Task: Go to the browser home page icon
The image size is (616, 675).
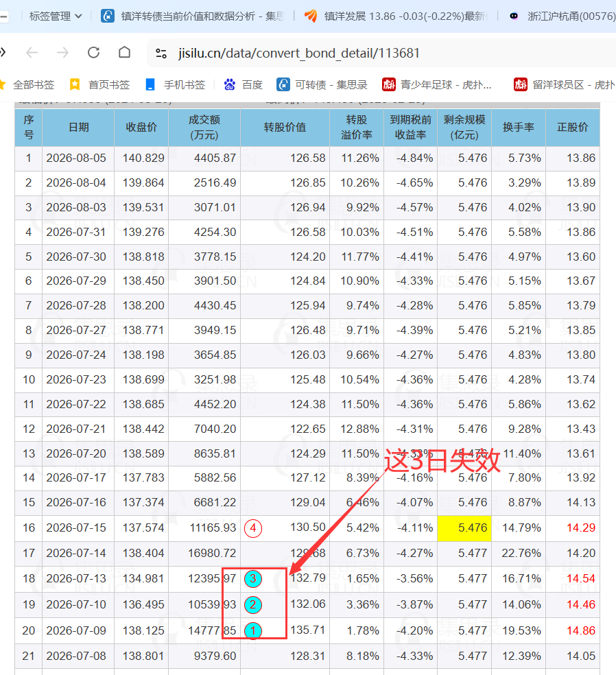Action: [x=124, y=52]
